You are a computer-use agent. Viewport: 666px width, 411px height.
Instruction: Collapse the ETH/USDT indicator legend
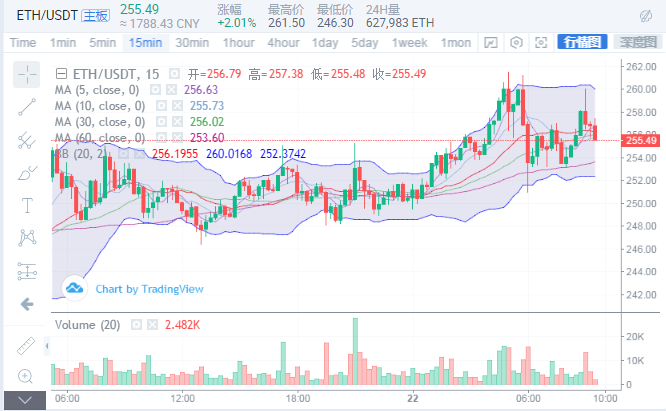pos(61,74)
